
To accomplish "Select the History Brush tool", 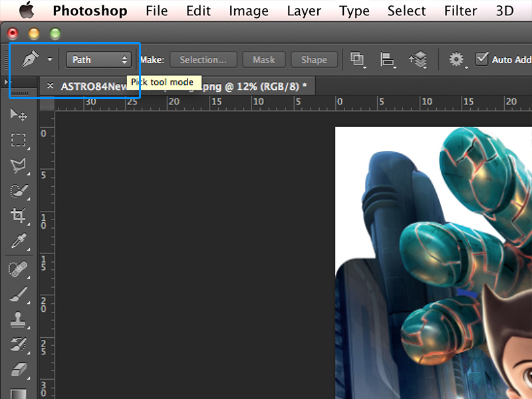I will (x=19, y=344).
